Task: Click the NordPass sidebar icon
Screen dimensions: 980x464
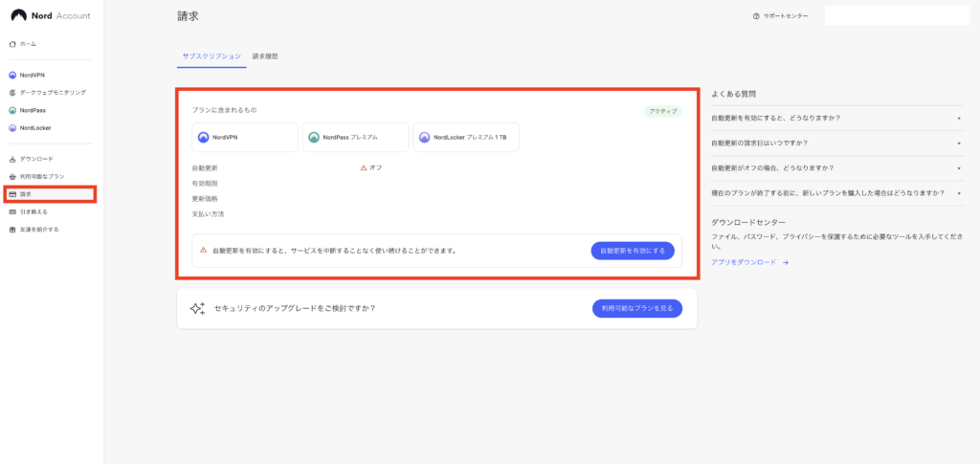Action: [12, 111]
